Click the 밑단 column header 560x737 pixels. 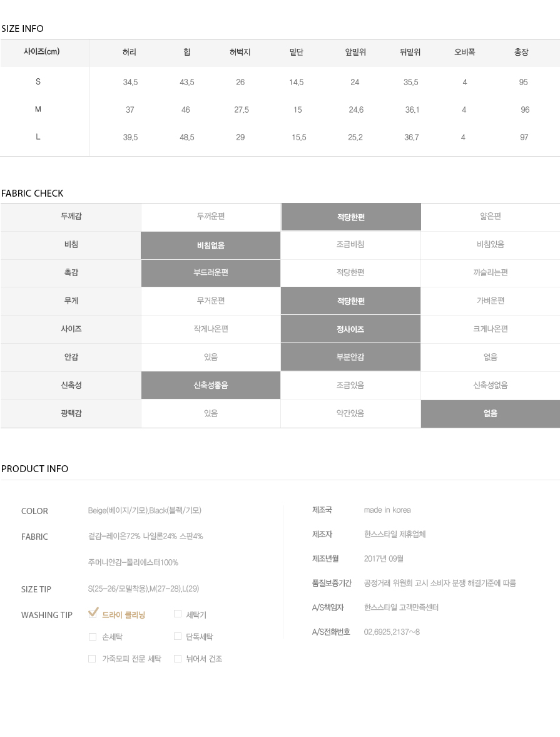click(x=297, y=52)
